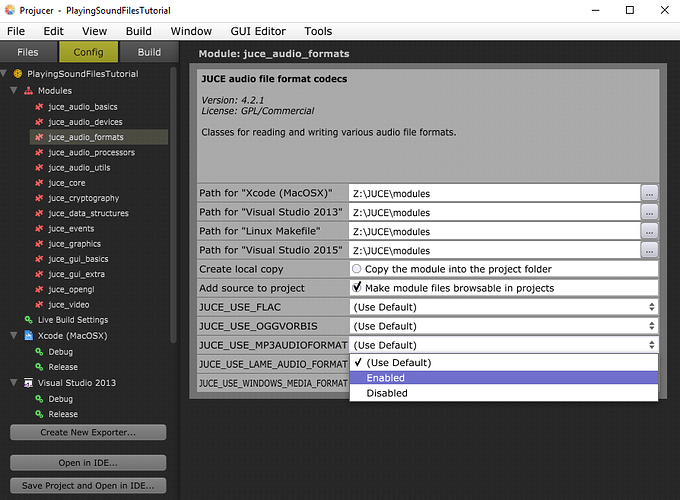Switch to the Files tab

(x=28, y=52)
